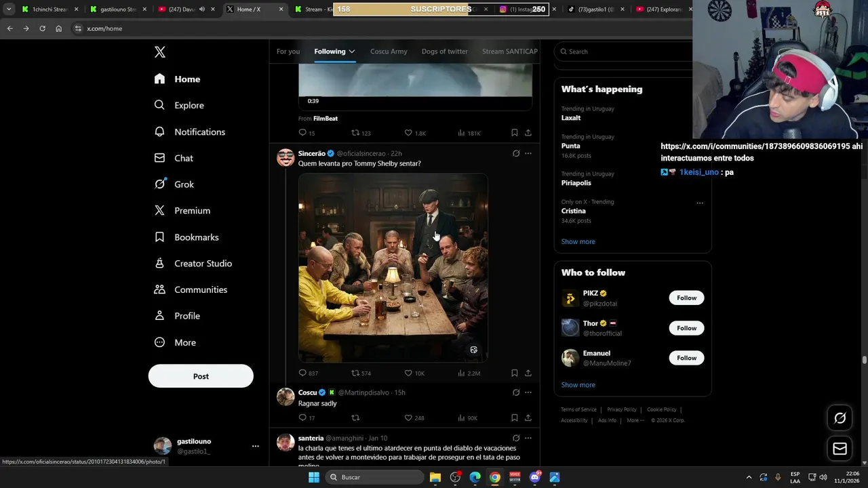Click the taskbar Buscar search box
This screenshot has height=488, width=868.
[373, 477]
